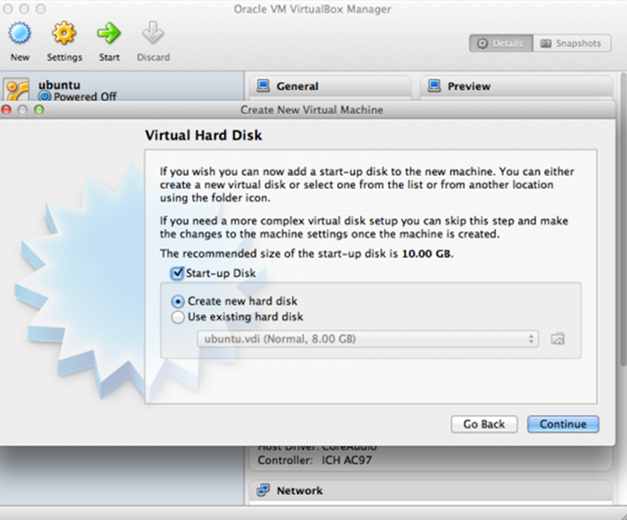Click the Network section icon
The width and height of the screenshot is (627, 520).
[263, 490]
